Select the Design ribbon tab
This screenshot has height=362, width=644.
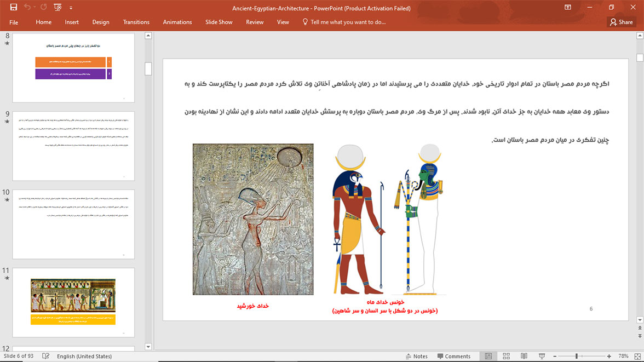[101, 22]
